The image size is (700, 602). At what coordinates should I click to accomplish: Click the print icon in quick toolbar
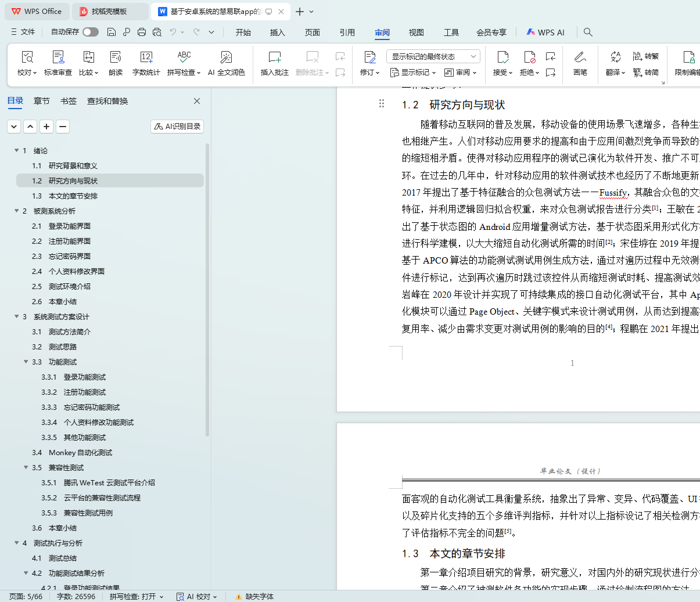click(x=142, y=32)
